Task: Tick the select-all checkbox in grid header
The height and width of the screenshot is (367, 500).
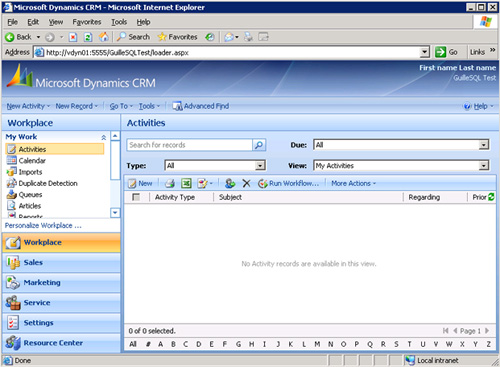Action: point(136,197)
